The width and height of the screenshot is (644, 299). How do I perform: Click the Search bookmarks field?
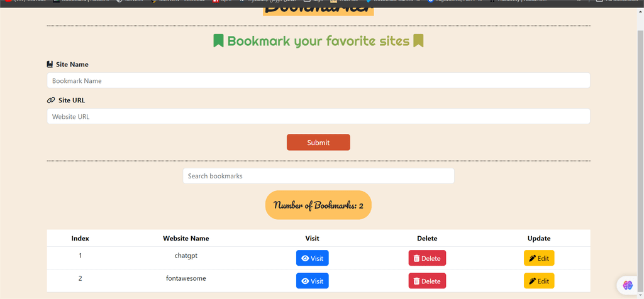click(x=318, y=176)
